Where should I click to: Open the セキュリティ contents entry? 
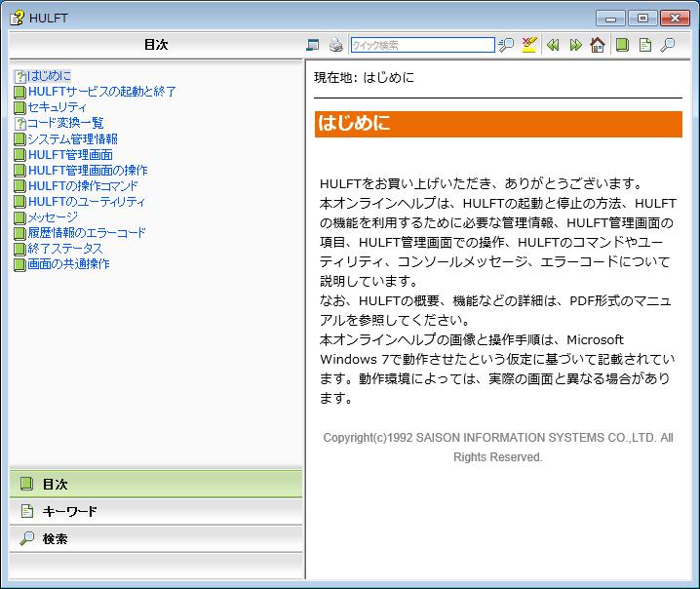pyautogui.click(x=57, y=107)
